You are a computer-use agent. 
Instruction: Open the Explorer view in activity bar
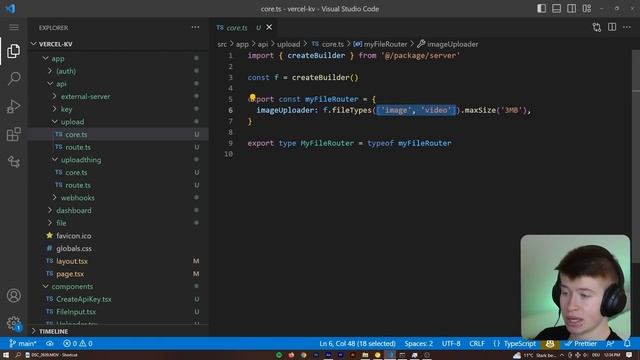13,51
